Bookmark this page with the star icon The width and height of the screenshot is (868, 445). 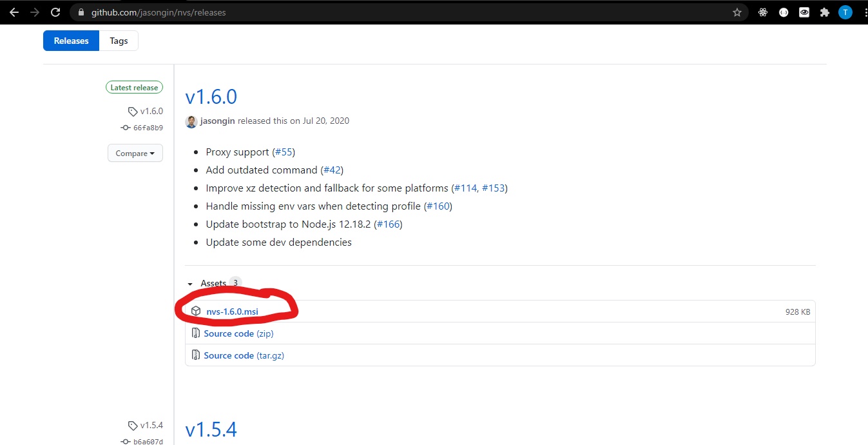737,12
